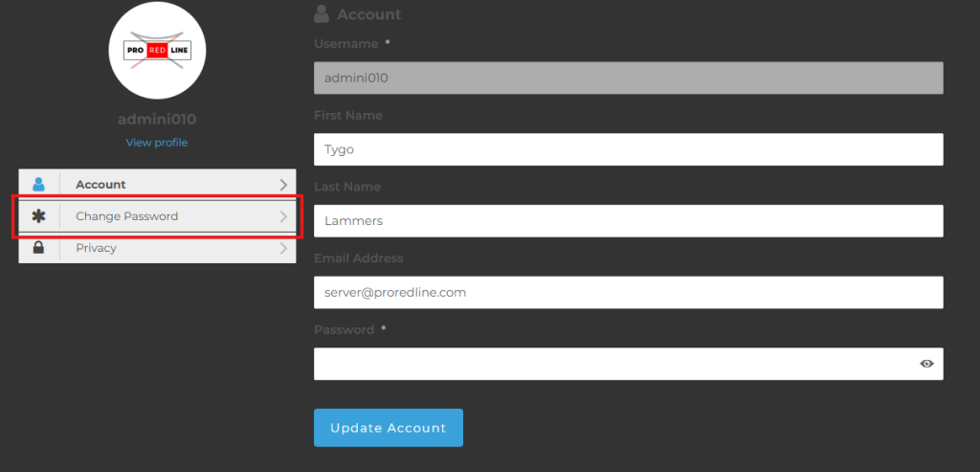Click the Password field label
980x472 pixels.
345,329
